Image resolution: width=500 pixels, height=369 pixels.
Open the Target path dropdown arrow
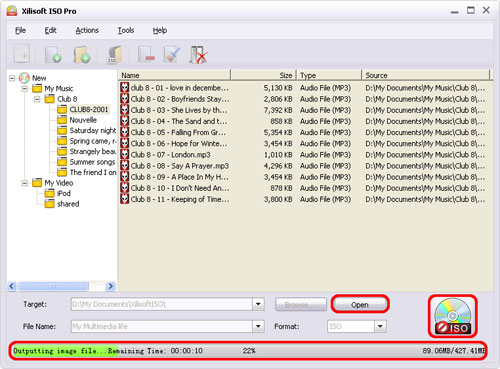point(258,304)
